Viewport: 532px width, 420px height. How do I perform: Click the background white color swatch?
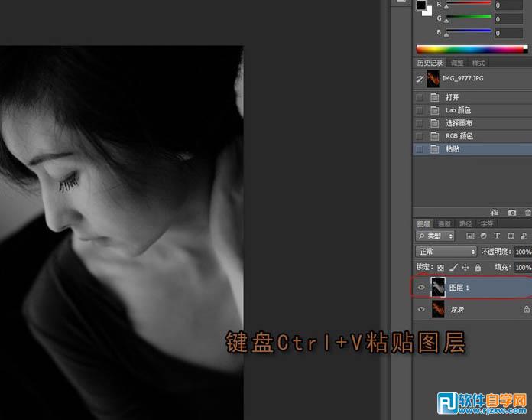429,11
